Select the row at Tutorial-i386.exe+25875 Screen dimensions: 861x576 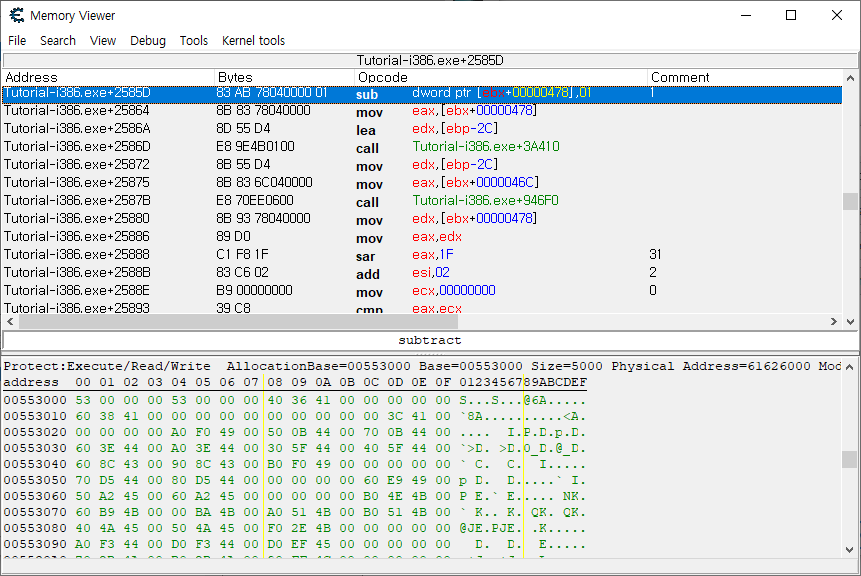[422, 183]
